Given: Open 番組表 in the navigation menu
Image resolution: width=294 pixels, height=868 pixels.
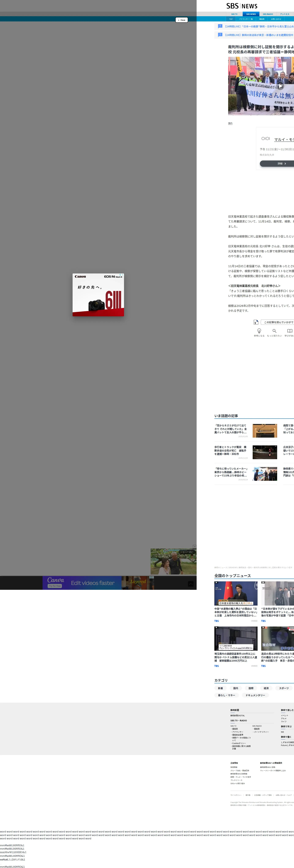Looking at the screenshot, I should (262, 19).
